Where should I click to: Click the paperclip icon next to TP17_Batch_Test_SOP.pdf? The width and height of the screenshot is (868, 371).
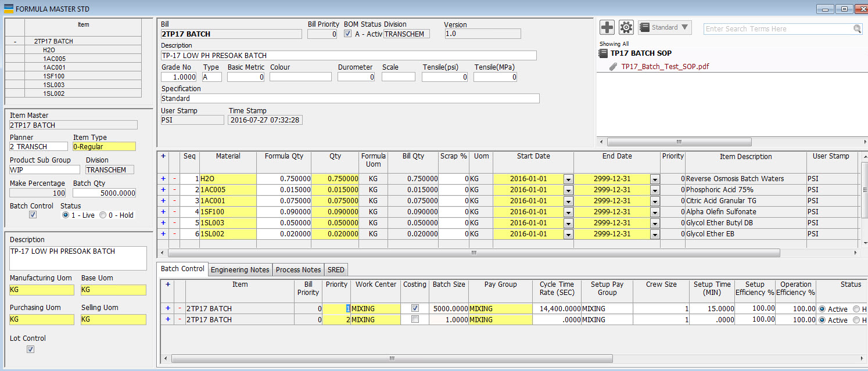point(613,67)
